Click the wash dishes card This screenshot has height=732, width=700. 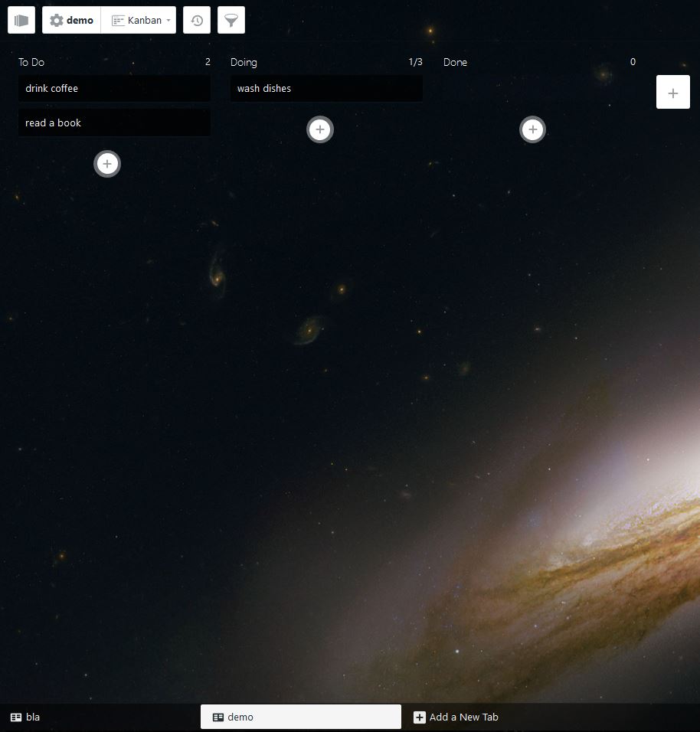(x=325, y=88)
